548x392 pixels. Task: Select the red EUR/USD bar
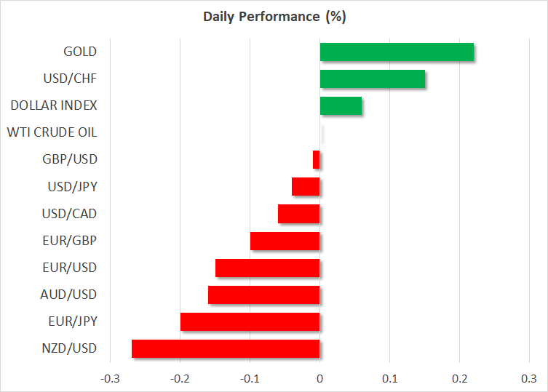tap(267, 268)
